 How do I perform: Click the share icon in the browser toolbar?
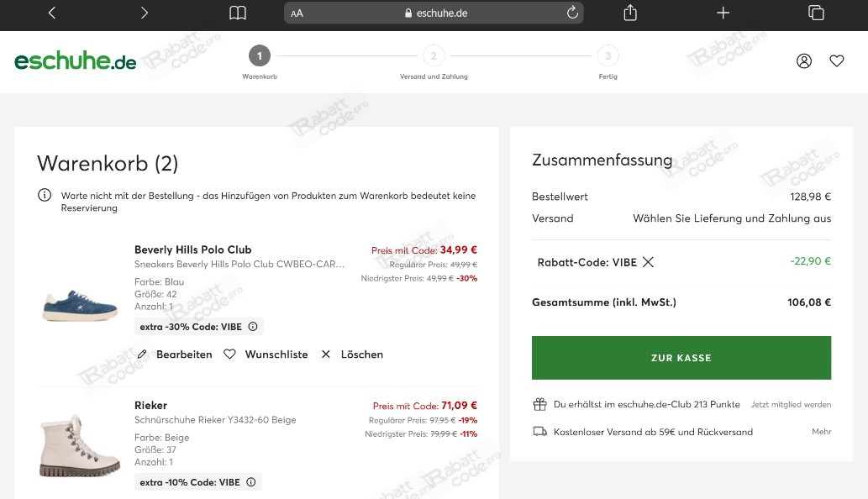coord(629,13)
